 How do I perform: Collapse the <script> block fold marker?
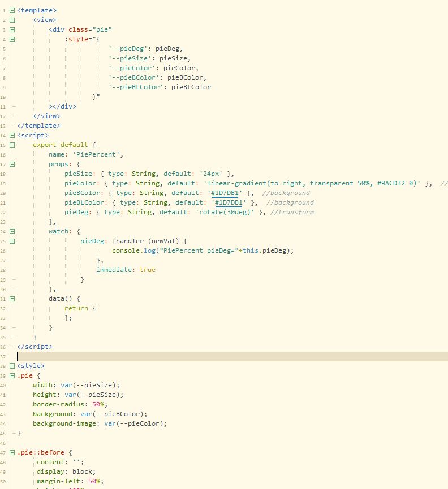[x=12, y=135]
